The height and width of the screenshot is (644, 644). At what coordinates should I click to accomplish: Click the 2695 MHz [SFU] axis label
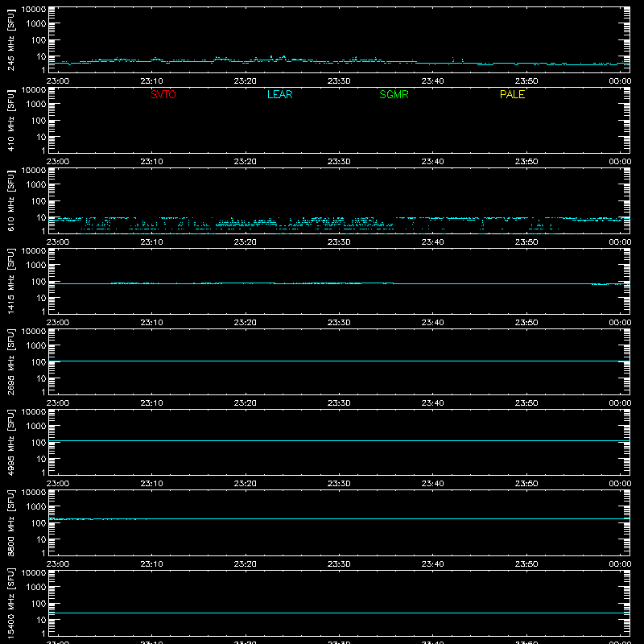(x=11, y=361)
